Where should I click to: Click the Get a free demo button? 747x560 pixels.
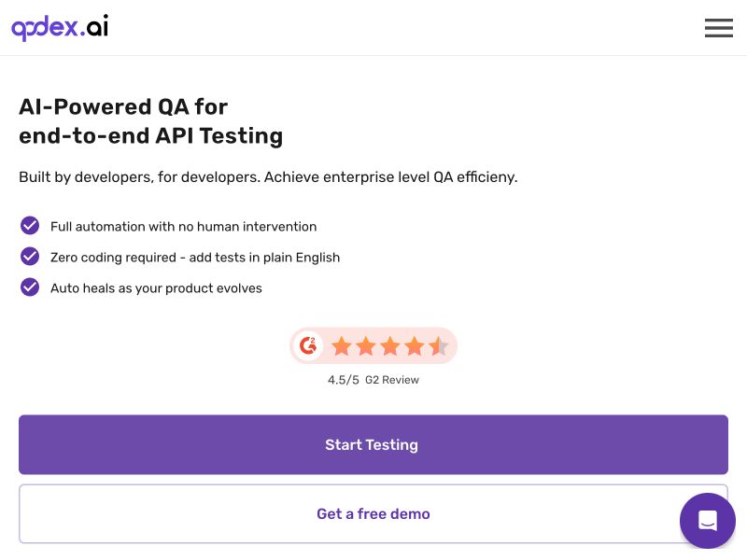373,513
